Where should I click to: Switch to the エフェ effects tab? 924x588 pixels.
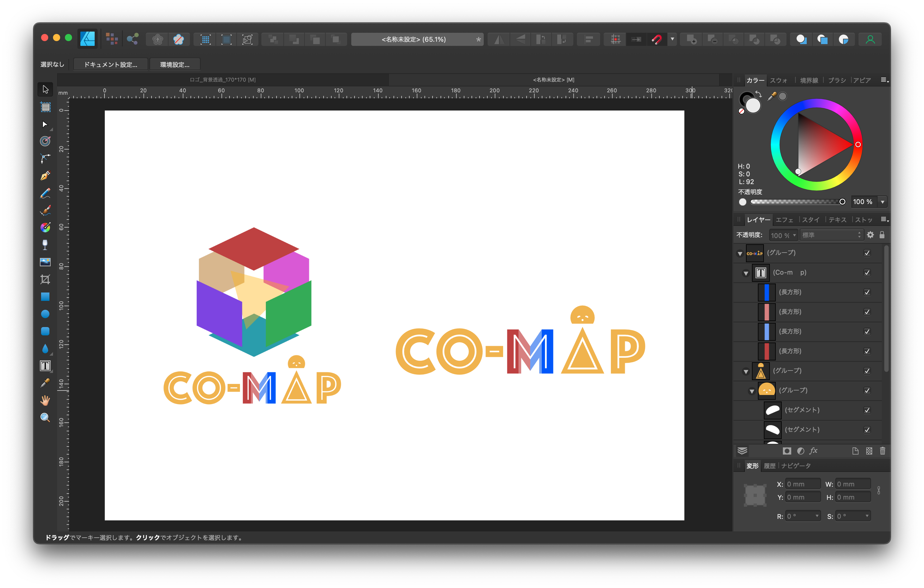point(784,220)
